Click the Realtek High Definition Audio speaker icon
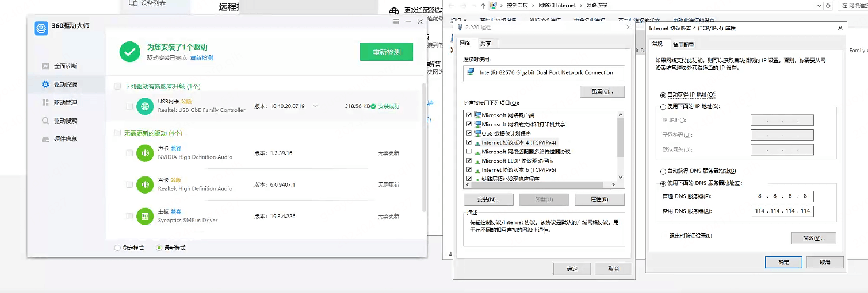 [144, 184]
